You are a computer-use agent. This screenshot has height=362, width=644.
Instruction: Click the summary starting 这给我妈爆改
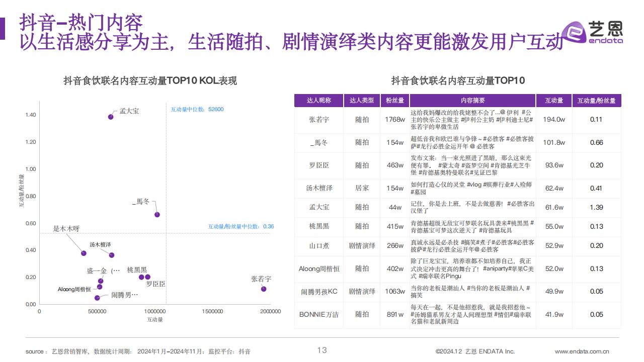pyautogui.click(x=472, y=120)
